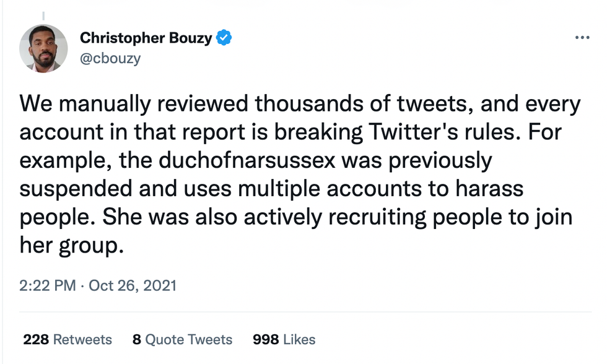Open the three-dot more options menu
Viewport: 607px width, 364px height.
click(x=582, y=37)
